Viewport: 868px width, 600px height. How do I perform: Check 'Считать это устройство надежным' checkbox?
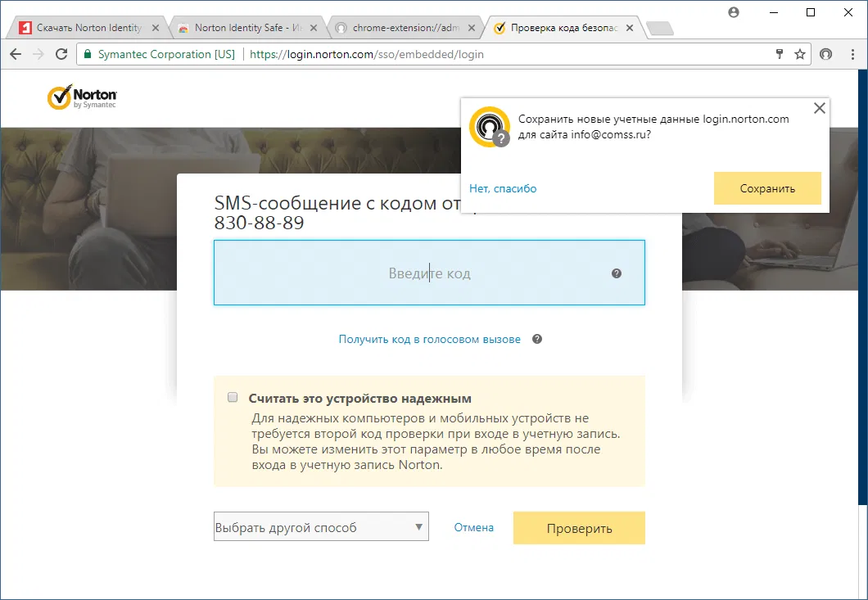point(233,398)
